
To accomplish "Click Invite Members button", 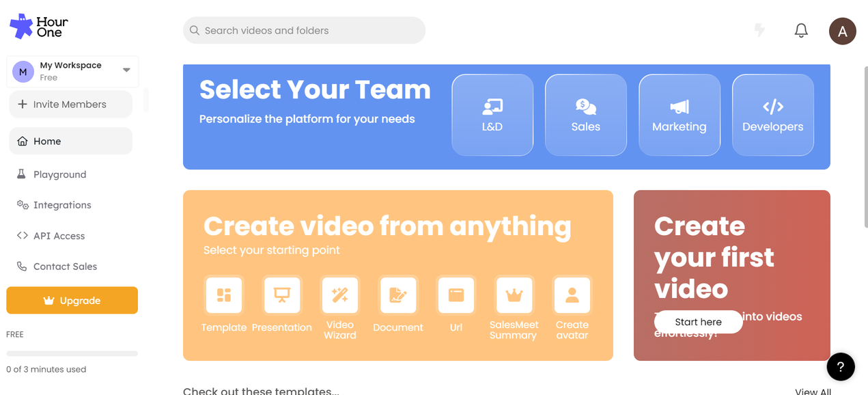I will (70, 105).
